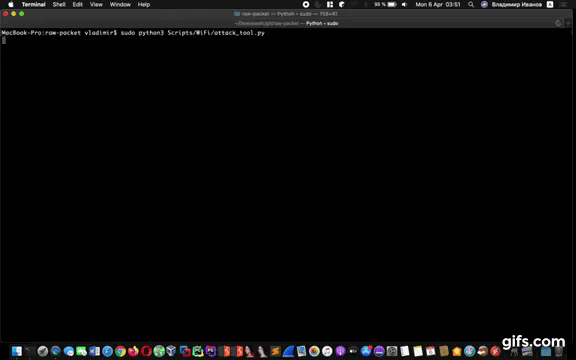
Task: Open Podcasts from the Dock
Action: [x=340, y=351]
